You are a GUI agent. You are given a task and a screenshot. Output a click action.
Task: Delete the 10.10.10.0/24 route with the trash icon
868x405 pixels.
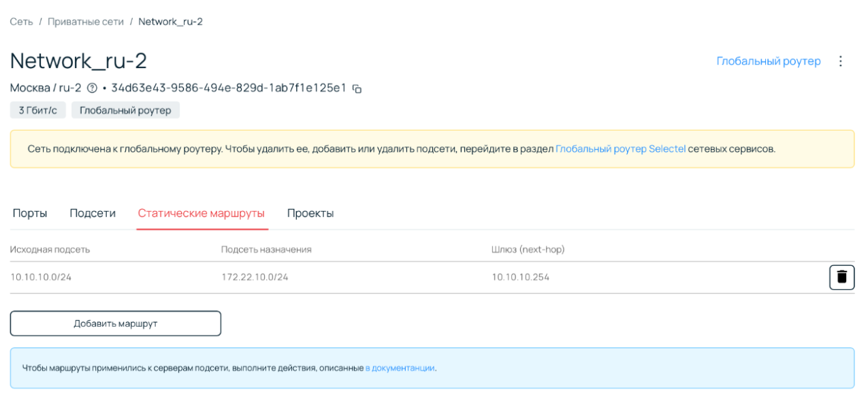tap(841, 277)
